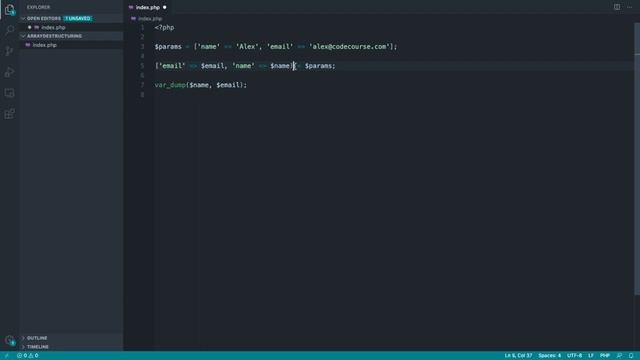Open the Source Control view icon
Image resolution: width=640 pixels, height=360 pixels.
(9, 51)
